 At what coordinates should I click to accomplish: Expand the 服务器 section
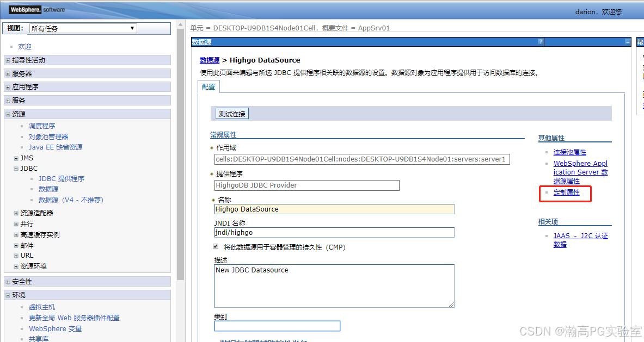point(8,74)
